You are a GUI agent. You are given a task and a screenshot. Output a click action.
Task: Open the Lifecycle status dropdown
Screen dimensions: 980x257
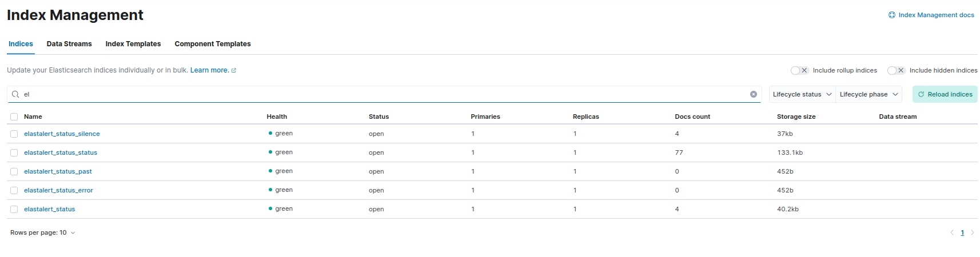(x=802, y=94)
